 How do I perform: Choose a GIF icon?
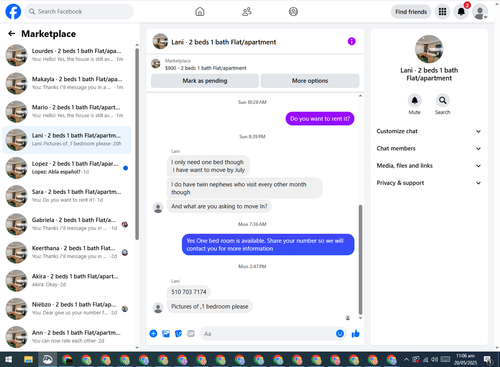click(191, 334)
